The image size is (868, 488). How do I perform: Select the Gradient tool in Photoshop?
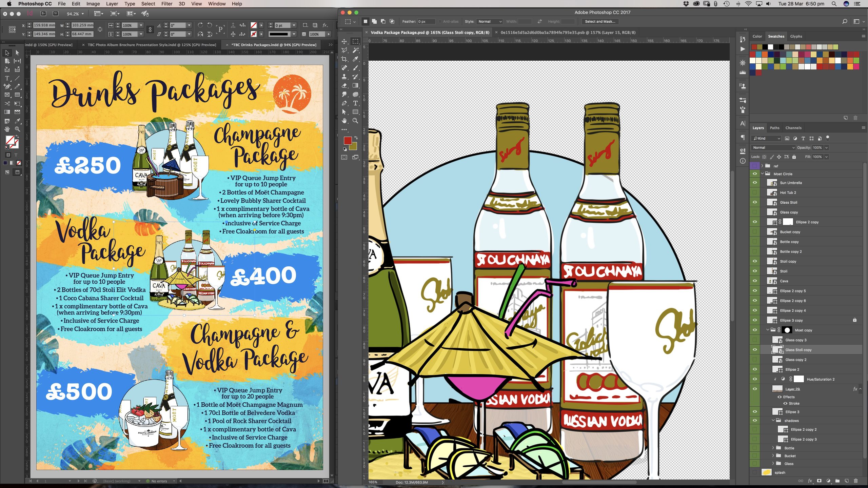(355, 85)
